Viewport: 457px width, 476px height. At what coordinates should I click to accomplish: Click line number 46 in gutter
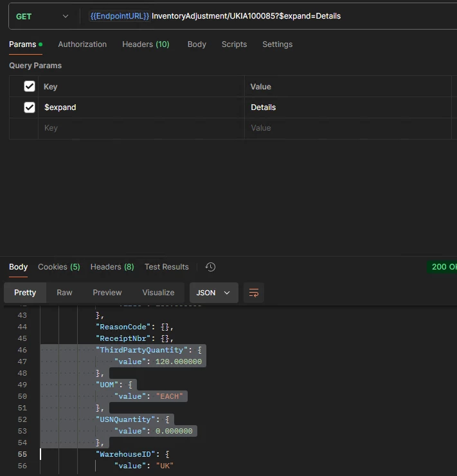[x=22, y=350]
